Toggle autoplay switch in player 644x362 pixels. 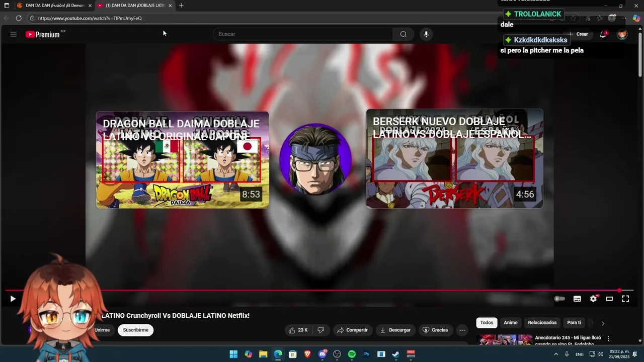click(x=559, y=299)
